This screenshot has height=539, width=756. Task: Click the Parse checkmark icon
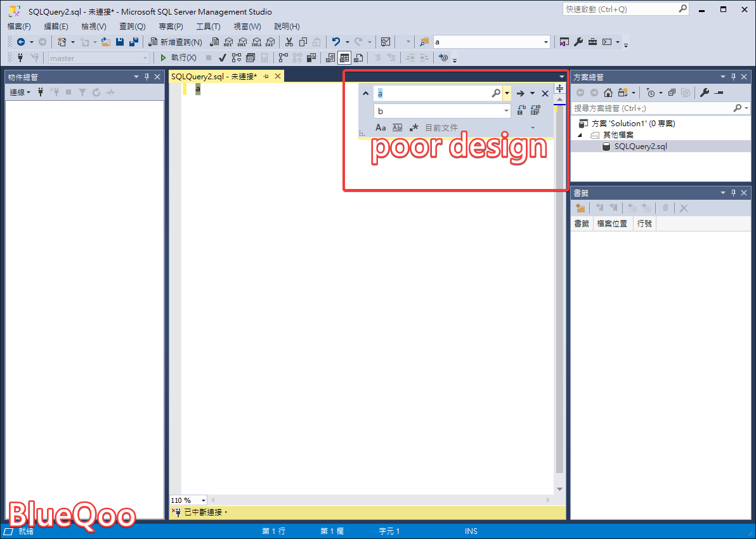coord(223,58)
